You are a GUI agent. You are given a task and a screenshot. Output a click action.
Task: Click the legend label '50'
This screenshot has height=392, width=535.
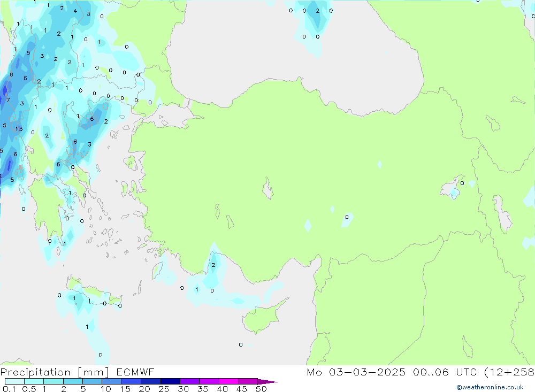(x=261, y=389)
